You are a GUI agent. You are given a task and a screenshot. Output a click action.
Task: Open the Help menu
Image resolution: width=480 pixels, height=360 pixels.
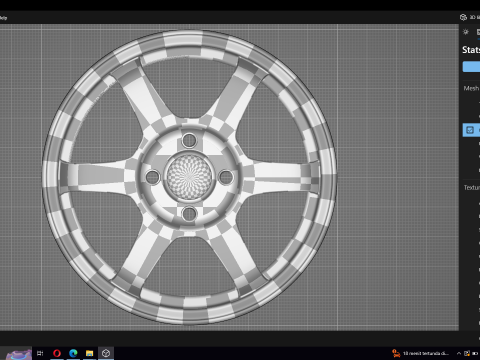point(3,18)
